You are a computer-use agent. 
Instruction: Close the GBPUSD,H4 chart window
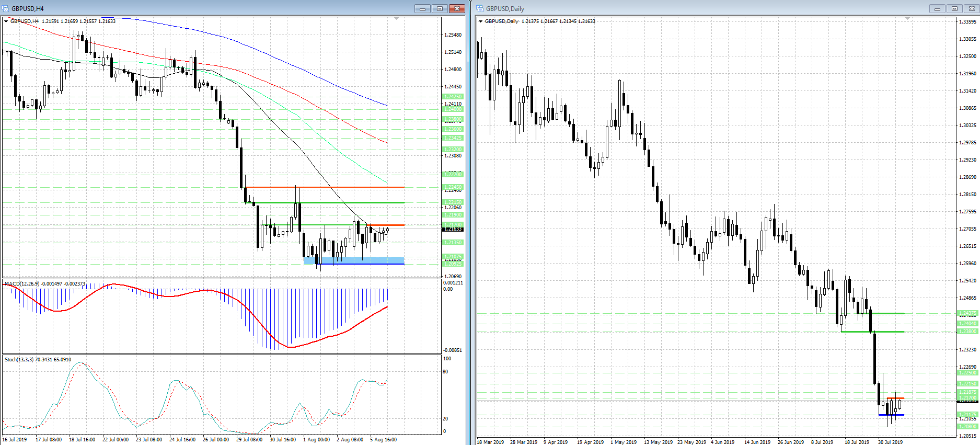pyautogui.click(x=457, y=8)
